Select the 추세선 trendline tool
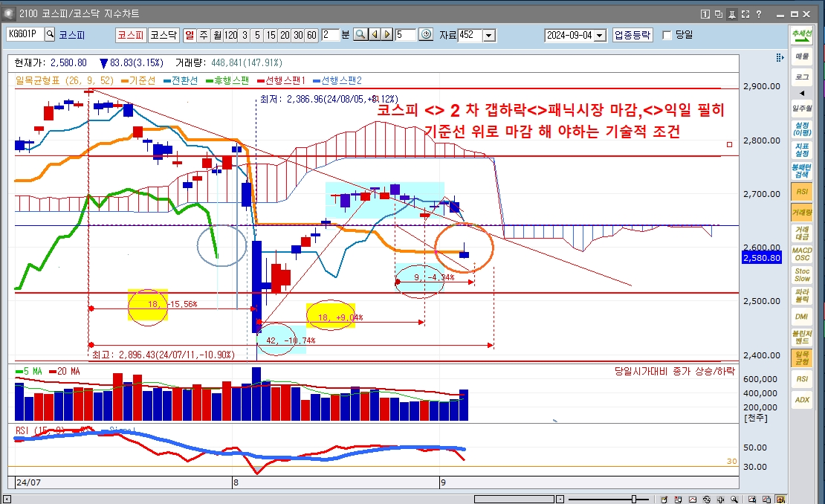 point(802,35)
